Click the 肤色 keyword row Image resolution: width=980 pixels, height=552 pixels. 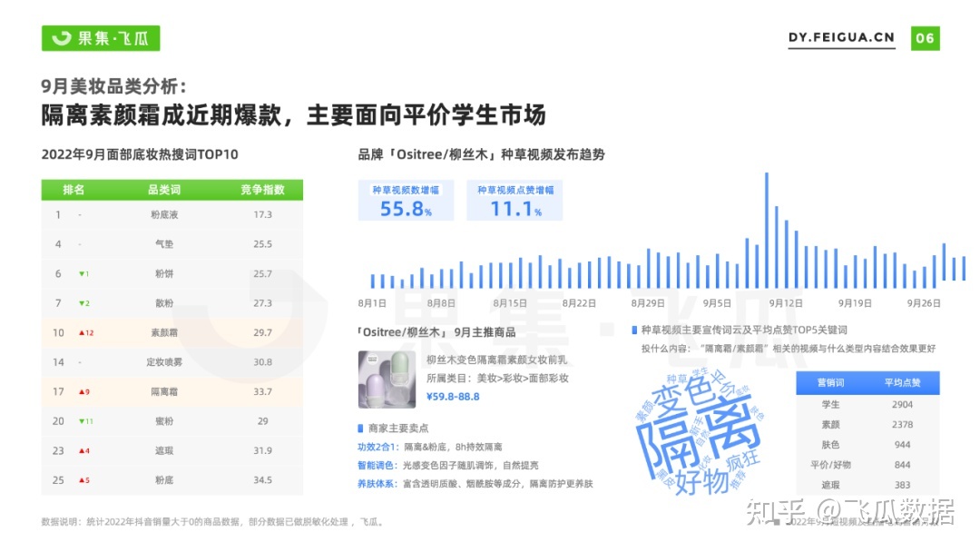coord(867,445)
